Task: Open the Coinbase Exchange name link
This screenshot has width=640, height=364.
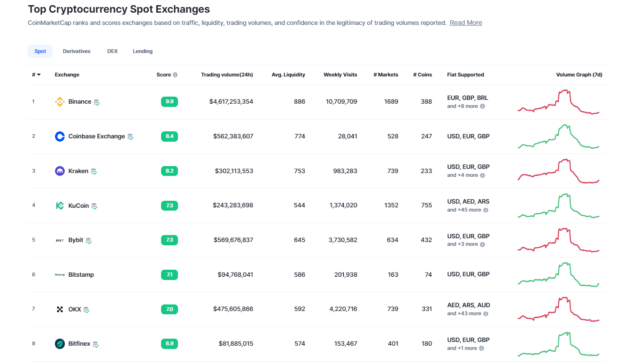Action: 97,136
